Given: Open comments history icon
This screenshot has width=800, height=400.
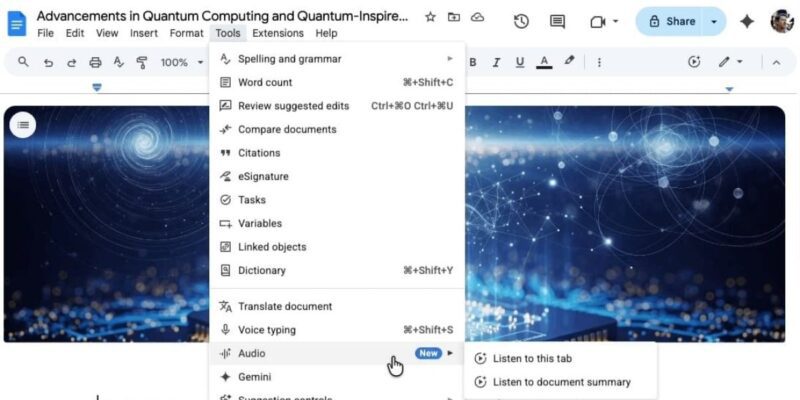Looking at the screenshot, I should point(557,21).
